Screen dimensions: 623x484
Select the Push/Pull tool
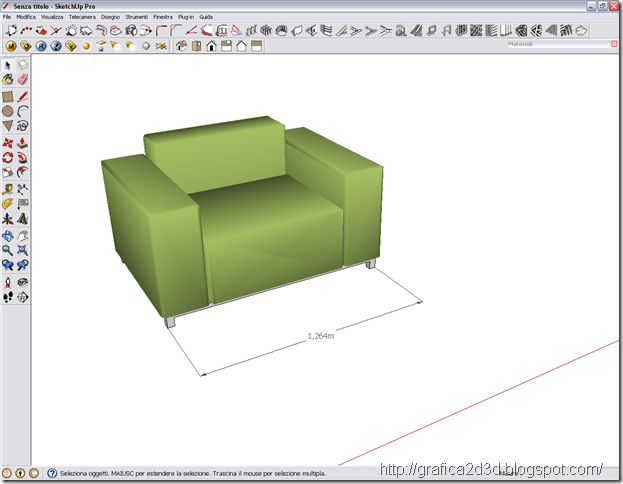[23, 143]
